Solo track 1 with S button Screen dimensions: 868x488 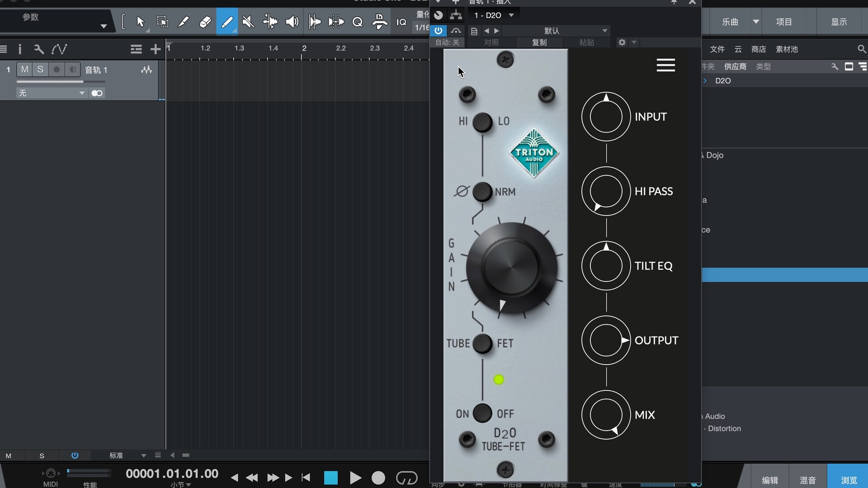coord(40,69)
